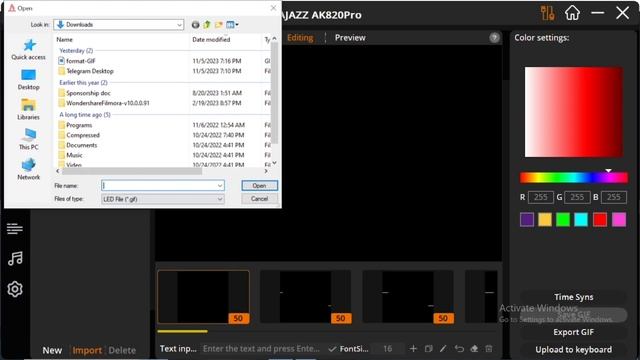This screenshot has width=640, height=360.
Task: Click Import in the bottom bar
Action: [87, 351]
